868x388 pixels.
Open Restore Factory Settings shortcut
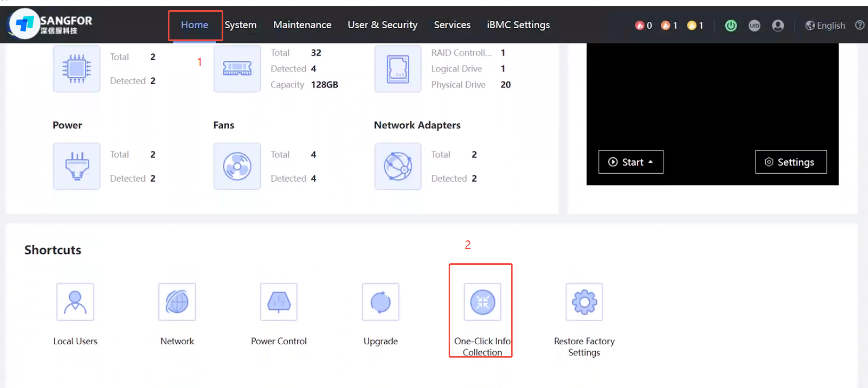click(x=584, y=302)
